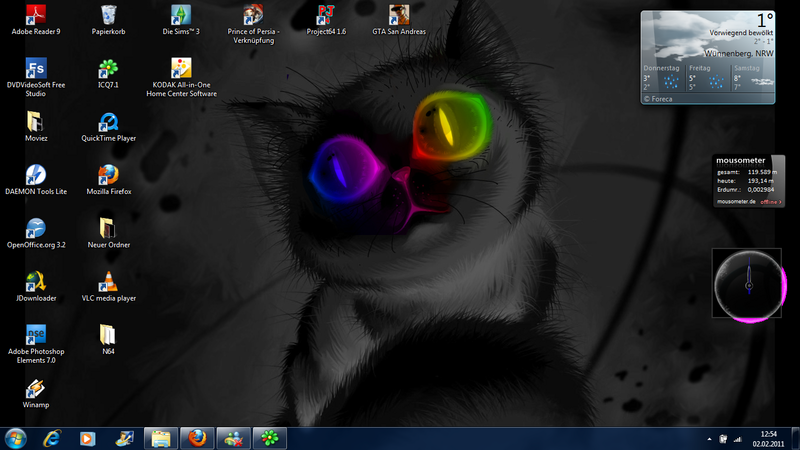
Task: Click the person-and-monitor pinned taskbar icon
Action: pos(124,438)
